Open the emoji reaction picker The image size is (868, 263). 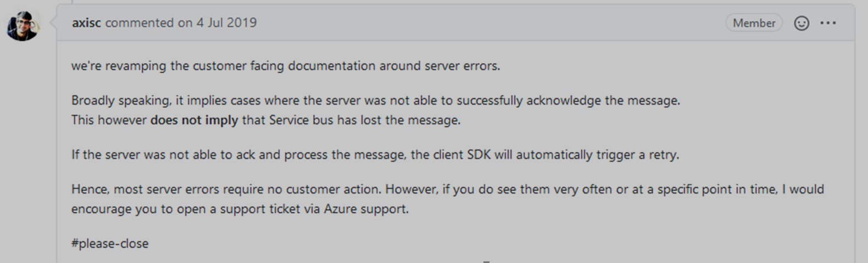(x=802, y=23)
